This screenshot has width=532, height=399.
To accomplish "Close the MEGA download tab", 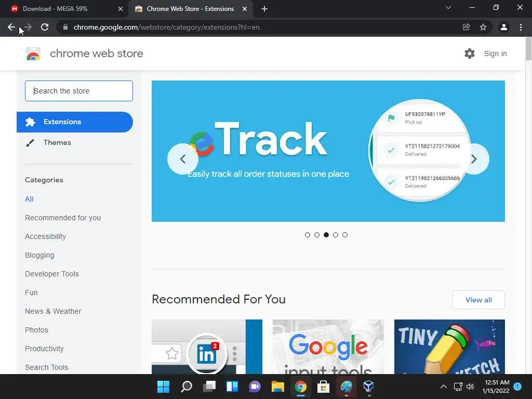I will (120, 9).
